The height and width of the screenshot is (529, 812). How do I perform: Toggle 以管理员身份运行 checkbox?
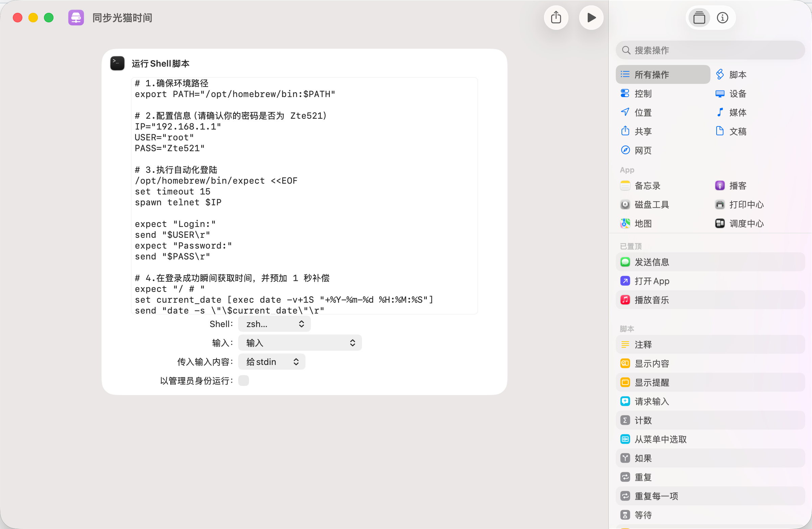pos(243,381)
